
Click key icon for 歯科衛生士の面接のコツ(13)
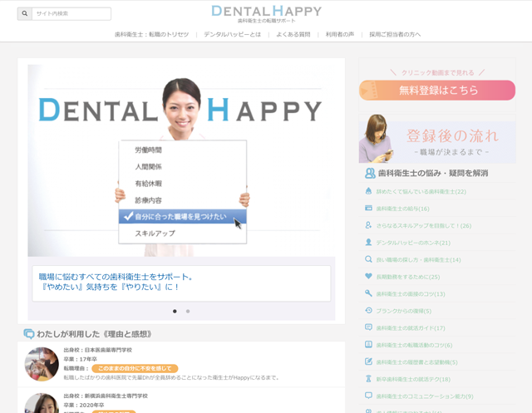(x=368, y=293)
